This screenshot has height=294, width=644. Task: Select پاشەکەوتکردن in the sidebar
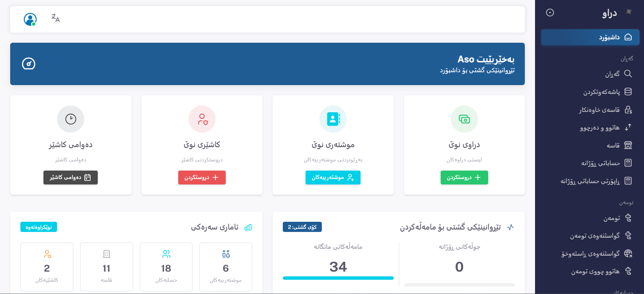coord(607,92)
